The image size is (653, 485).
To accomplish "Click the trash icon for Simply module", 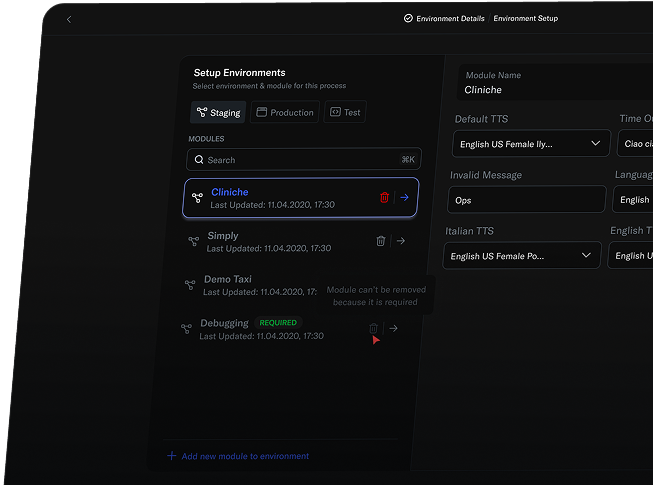I will [x=380, y=241].
